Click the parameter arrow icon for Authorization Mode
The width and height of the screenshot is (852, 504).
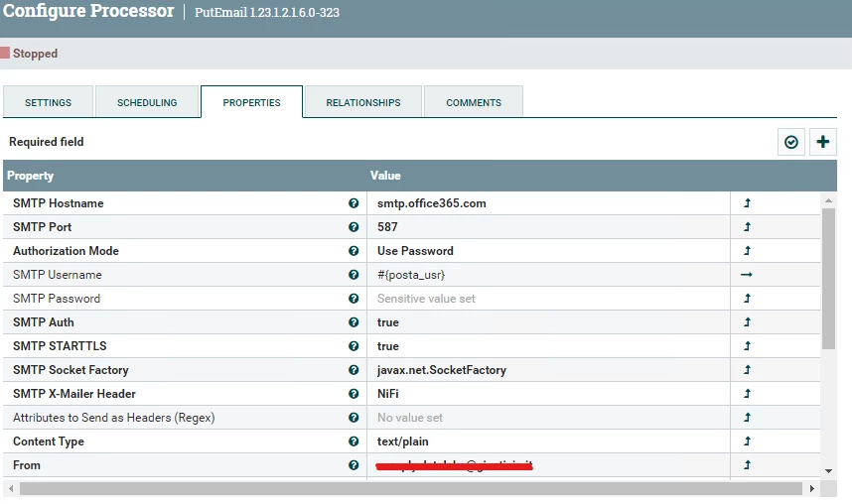747,251
